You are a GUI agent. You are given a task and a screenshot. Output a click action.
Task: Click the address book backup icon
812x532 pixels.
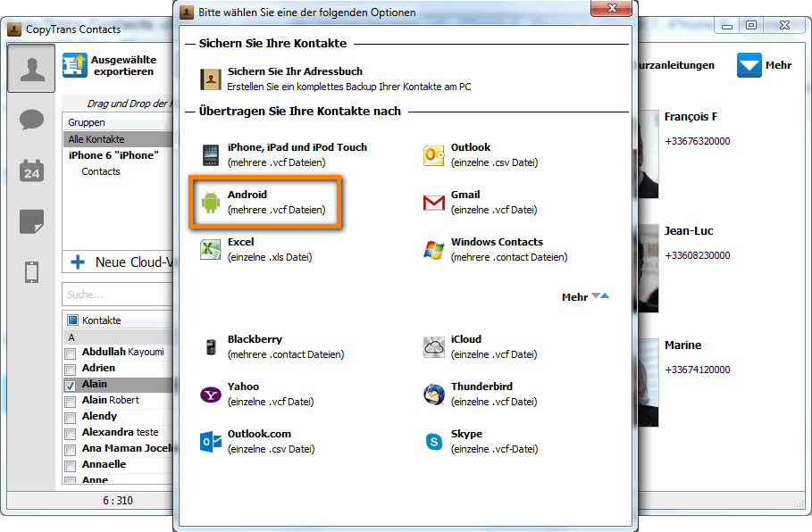pyautogui.click(x=210, y=79)
